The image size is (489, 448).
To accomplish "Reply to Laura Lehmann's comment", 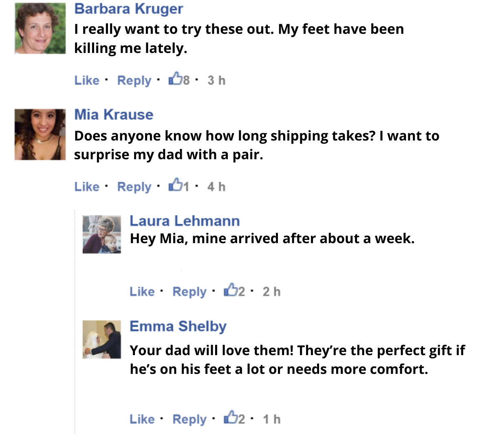I will coord(189,292).
